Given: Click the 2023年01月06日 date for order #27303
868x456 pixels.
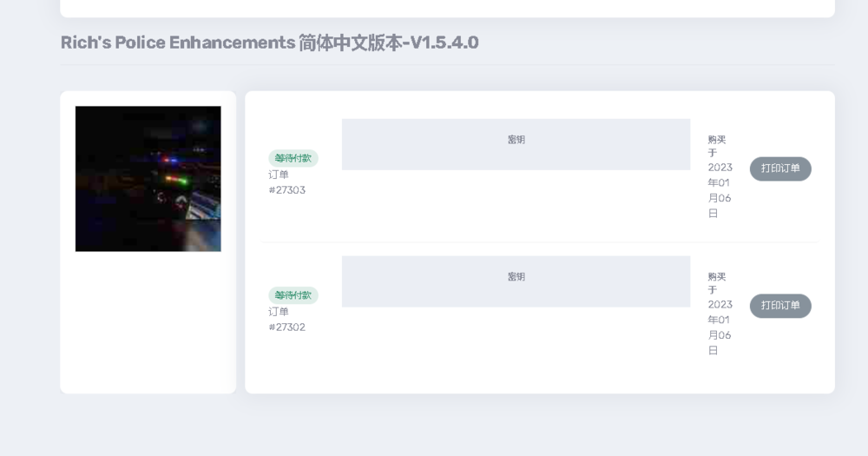Looking at the screenshot, I should (720, 190).
